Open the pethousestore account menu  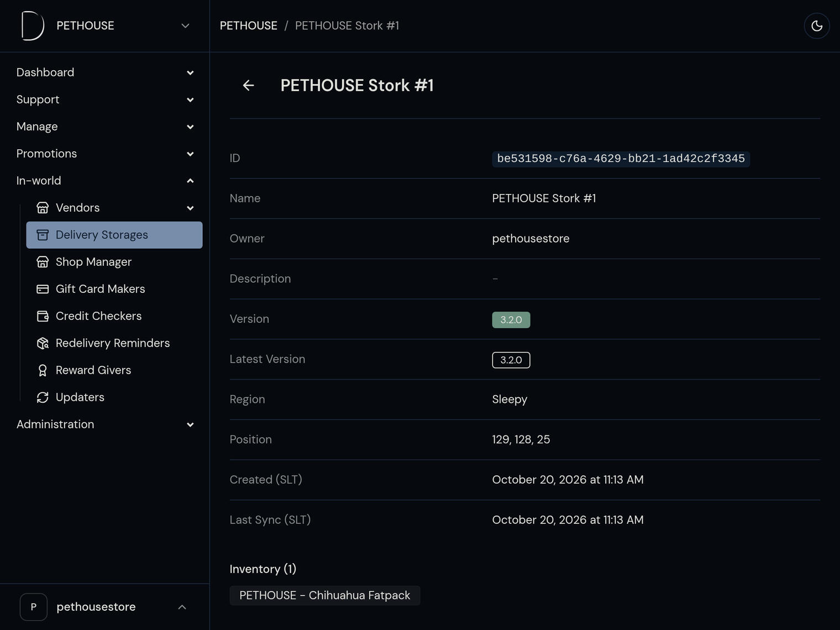click(105, 607)
